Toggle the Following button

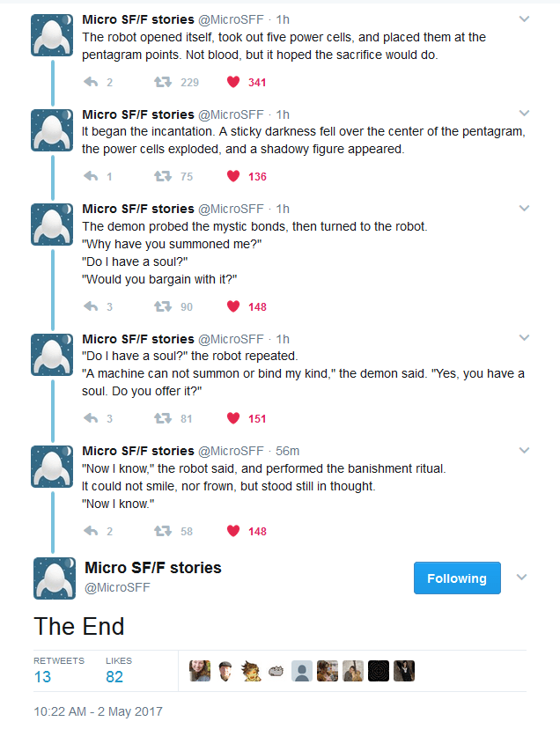point(457,578)
